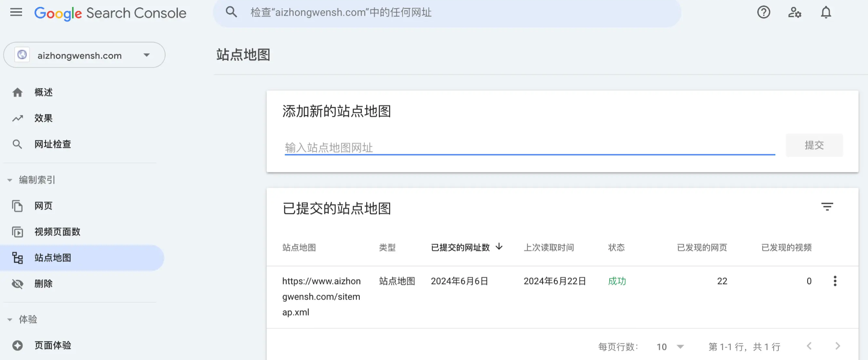Click the 站点地图 type cell in the row
The image size is (868, 360).
coord(397,281)
